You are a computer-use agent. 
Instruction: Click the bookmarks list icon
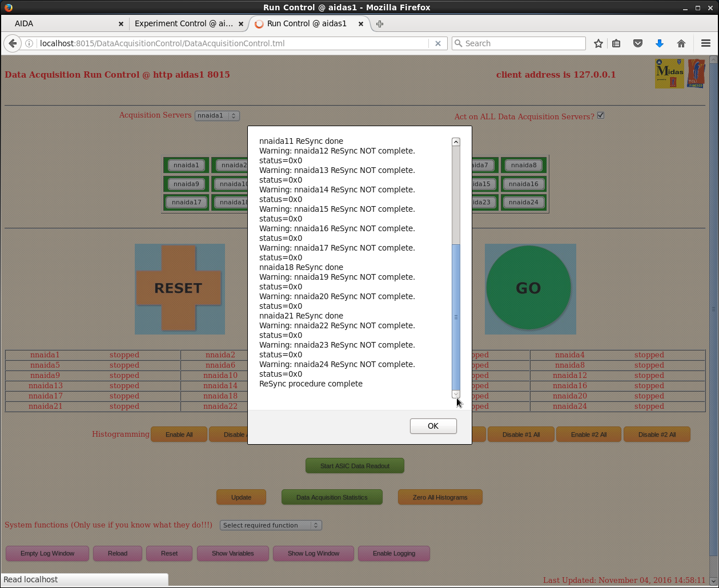[616, 43]
